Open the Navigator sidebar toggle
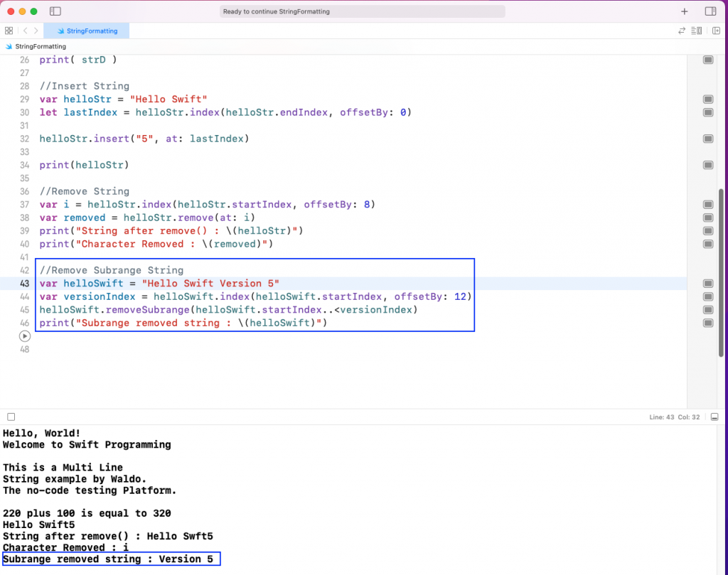Screen dimensions: 728x575 coord(55,11)
